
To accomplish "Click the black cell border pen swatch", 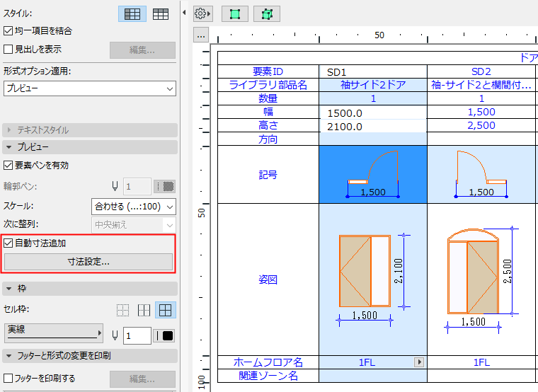I will coord(165,336).
